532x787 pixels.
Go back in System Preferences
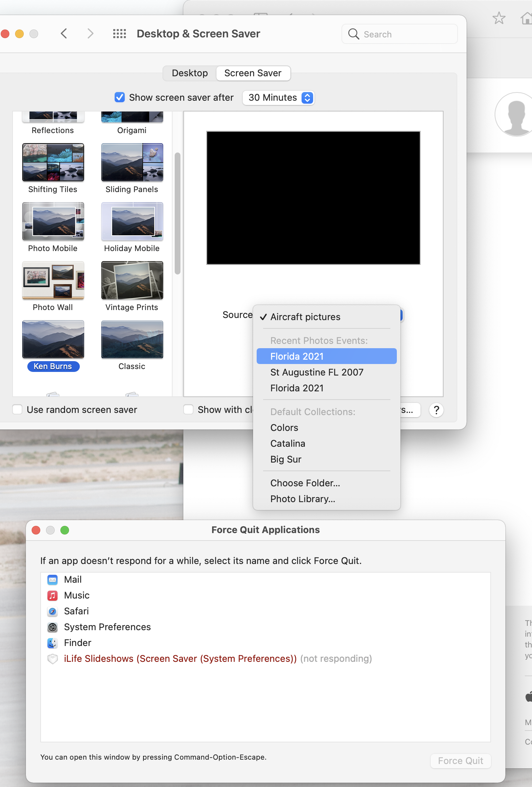tap(64, 34)
